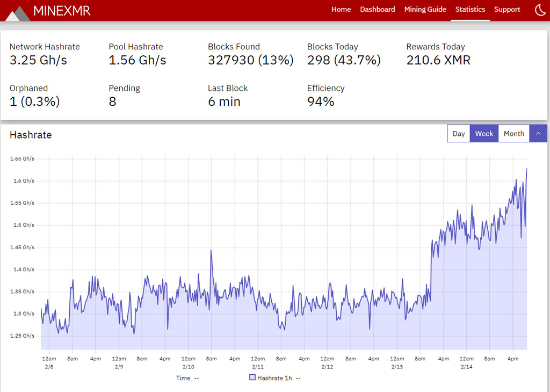Click the "1.35 Gh/s" y-axis label

22,292
